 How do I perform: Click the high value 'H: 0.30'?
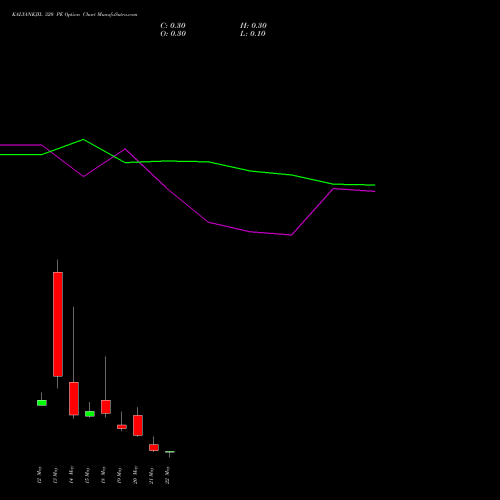[253, 26]
